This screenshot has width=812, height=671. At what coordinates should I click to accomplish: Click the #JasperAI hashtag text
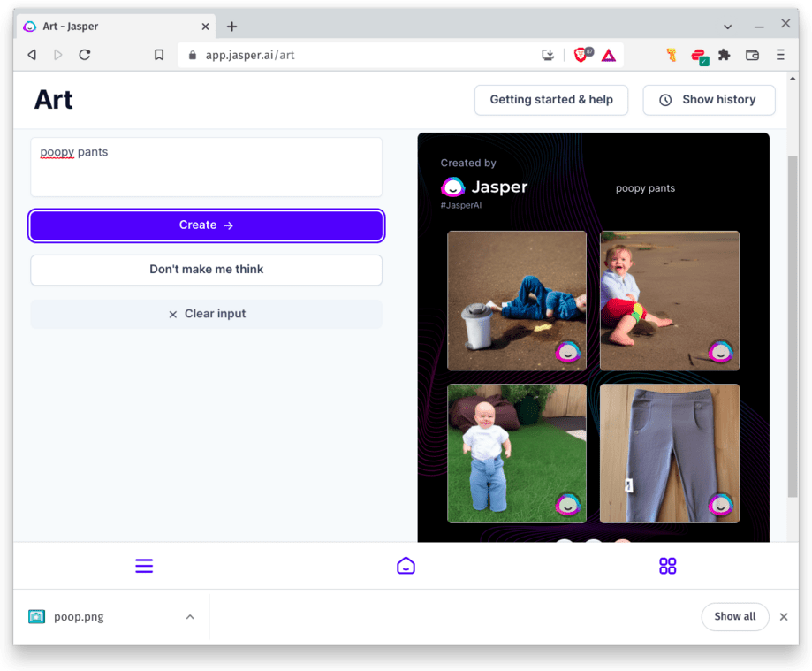(461, 205)
